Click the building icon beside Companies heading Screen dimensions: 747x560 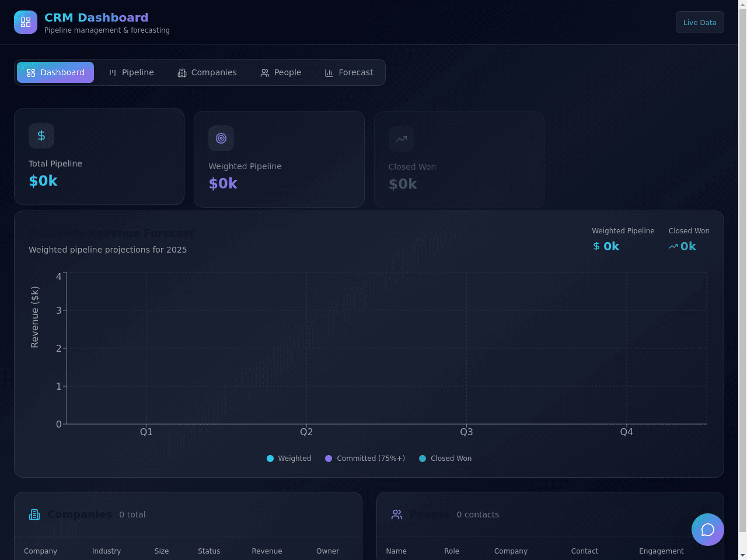tap(34, 514)
